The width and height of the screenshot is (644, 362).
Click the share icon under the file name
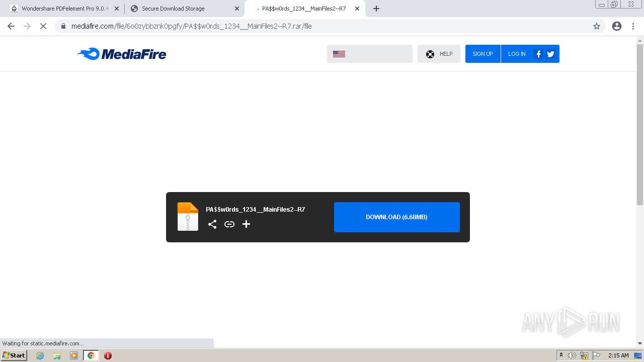click(212, 224)
